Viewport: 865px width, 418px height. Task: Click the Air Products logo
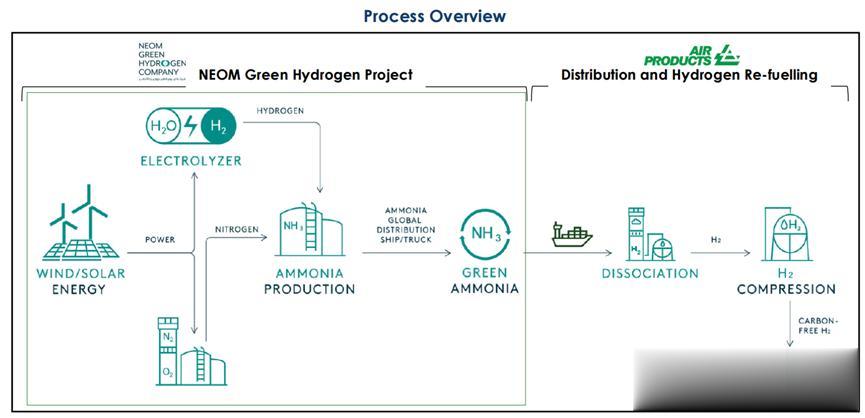pos(692,56)
